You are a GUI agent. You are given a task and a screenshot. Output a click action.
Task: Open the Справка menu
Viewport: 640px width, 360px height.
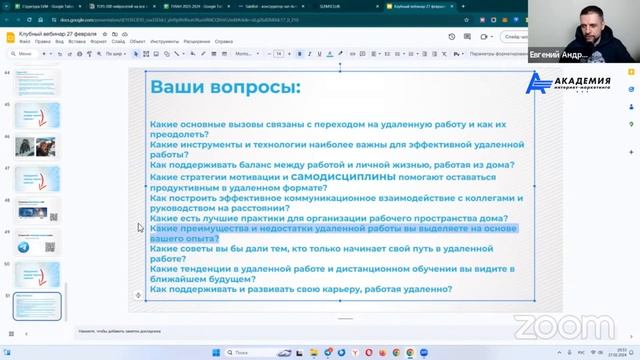click(x=224, y=42)
